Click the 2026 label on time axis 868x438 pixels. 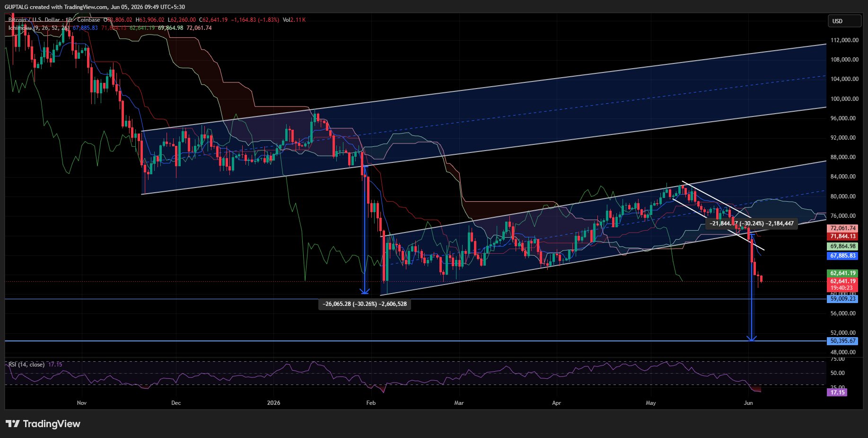point(273,403)
